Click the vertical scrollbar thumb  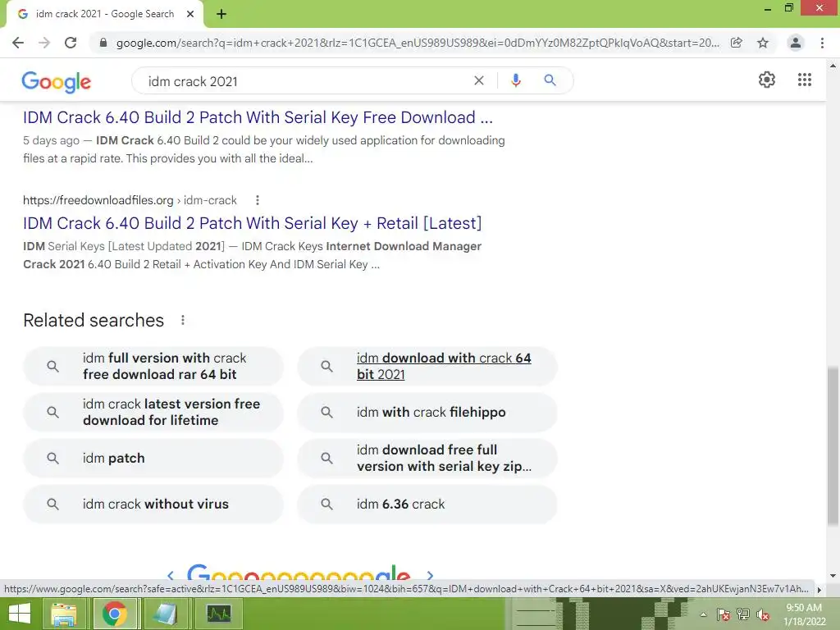(833, 445)
